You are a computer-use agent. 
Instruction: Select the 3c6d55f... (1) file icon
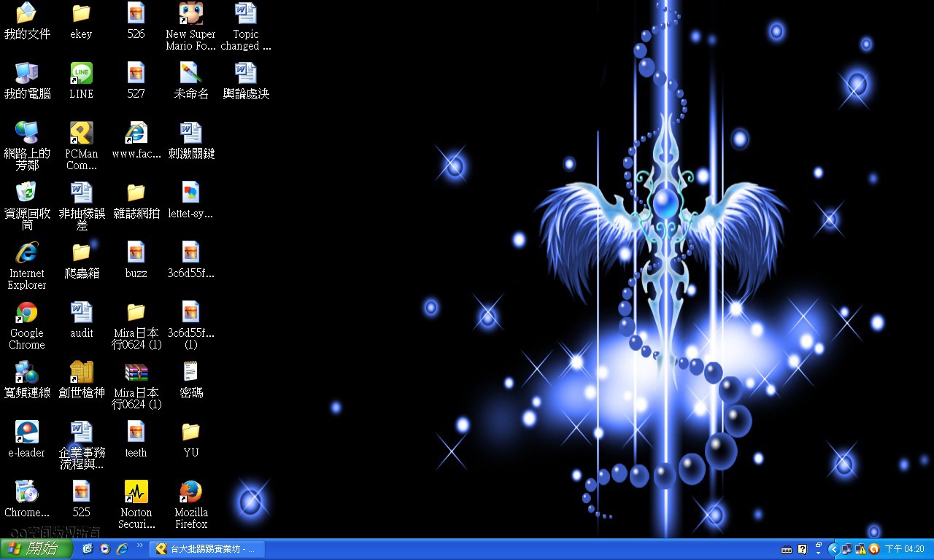[191, 312]
